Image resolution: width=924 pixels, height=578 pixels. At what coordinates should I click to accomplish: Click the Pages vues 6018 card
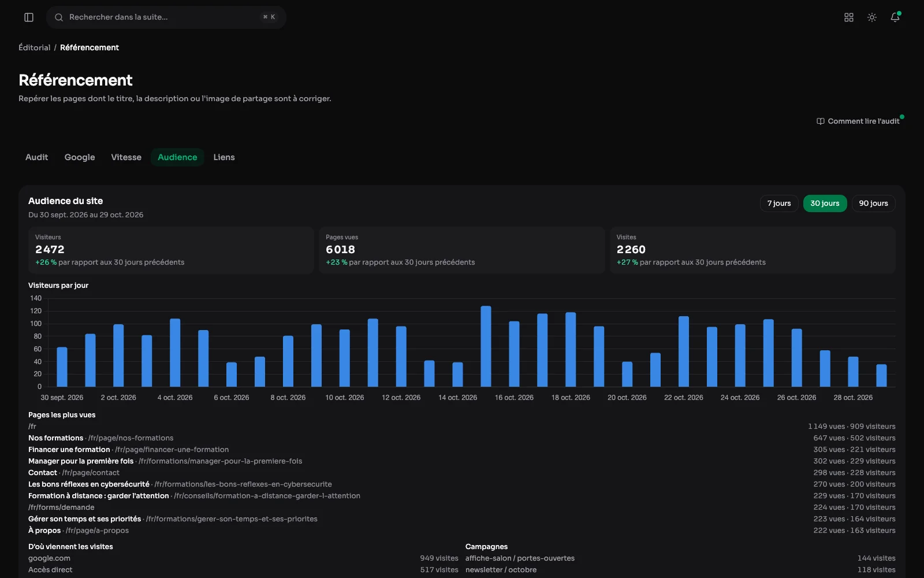click(x=461, y=250)
